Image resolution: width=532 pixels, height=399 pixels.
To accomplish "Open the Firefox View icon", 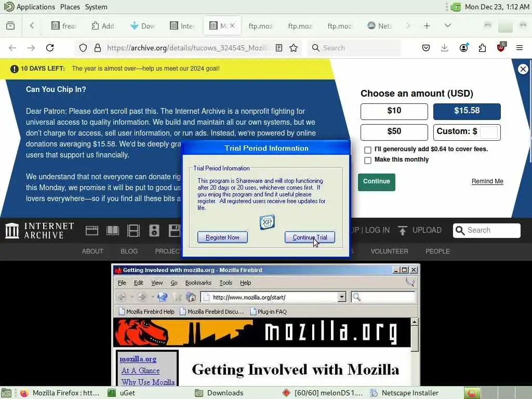I will pos(10,26).
